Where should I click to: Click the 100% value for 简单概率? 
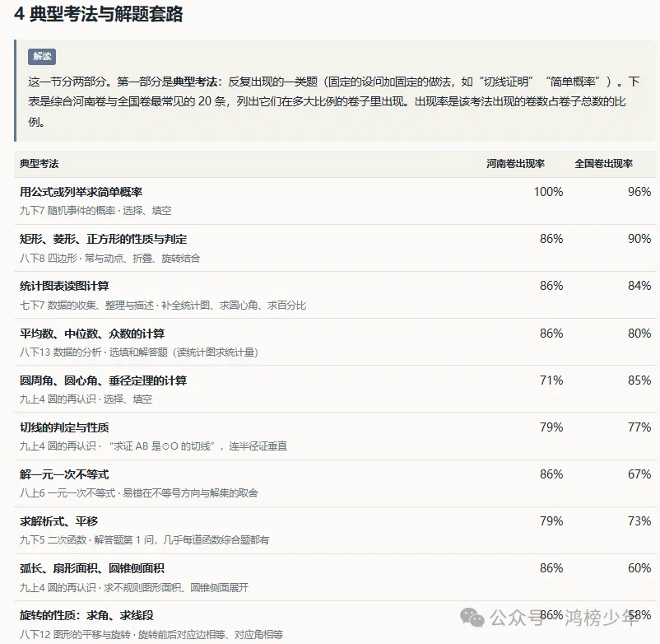click(x=548, y=192)
